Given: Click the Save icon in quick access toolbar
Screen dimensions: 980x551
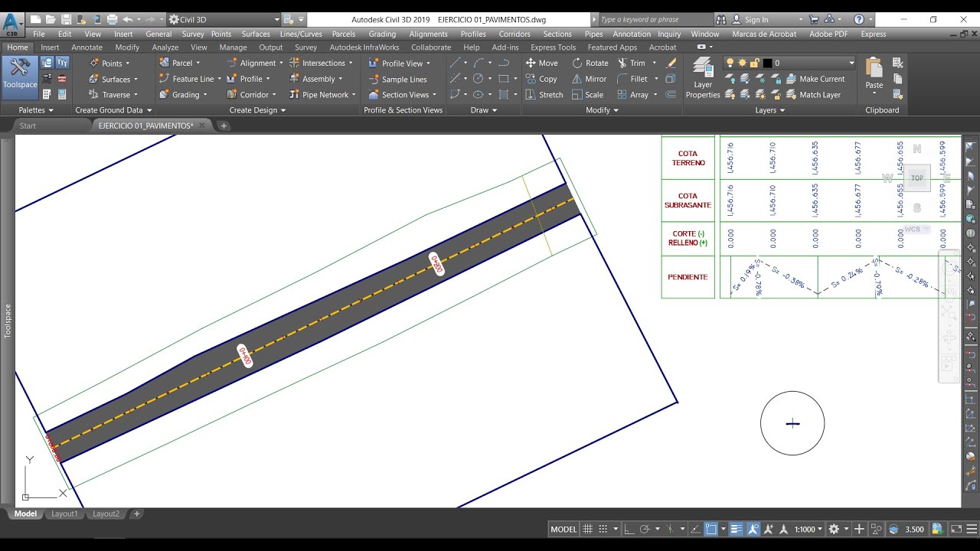Looking at the screenshot, I should pos(66,19).
